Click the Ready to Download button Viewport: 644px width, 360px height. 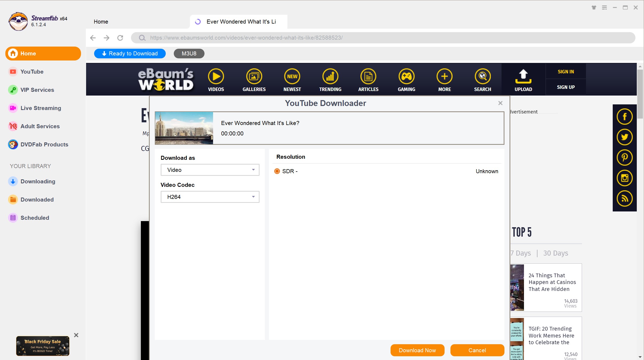(130, 54)
